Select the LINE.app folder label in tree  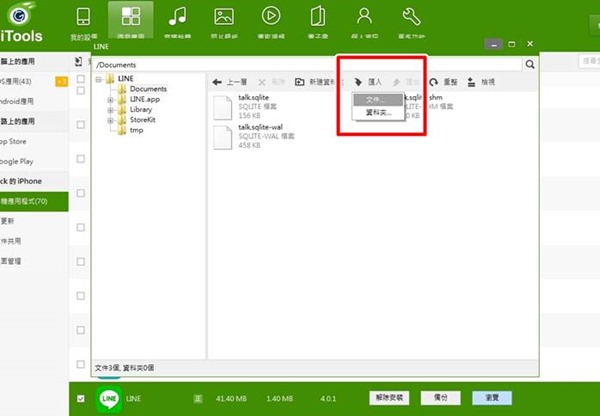(145, 99)
